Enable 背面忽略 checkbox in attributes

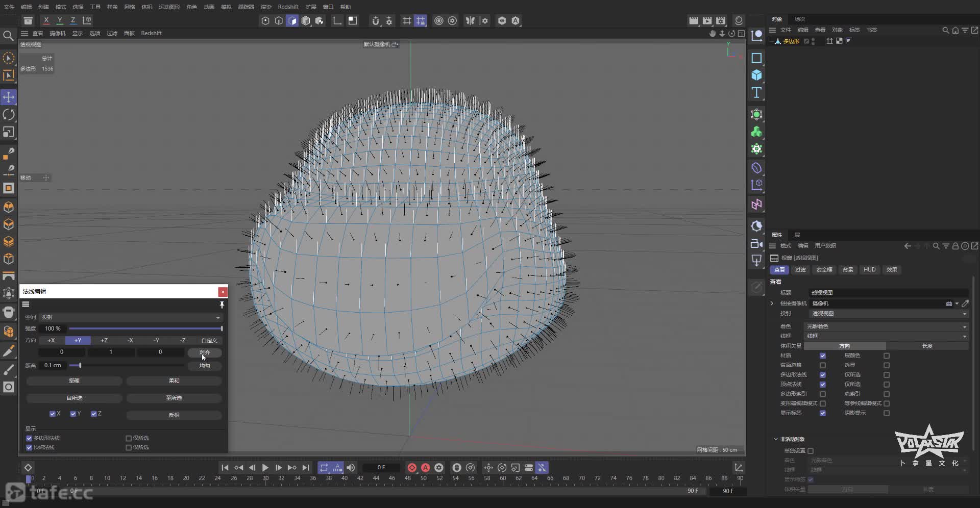click(822, 365)
